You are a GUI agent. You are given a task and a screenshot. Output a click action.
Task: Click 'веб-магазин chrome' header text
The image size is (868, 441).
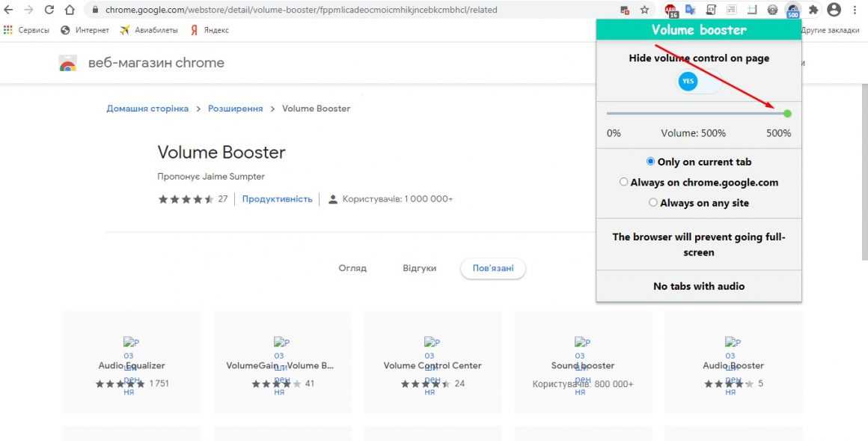(x=156, y=63)
